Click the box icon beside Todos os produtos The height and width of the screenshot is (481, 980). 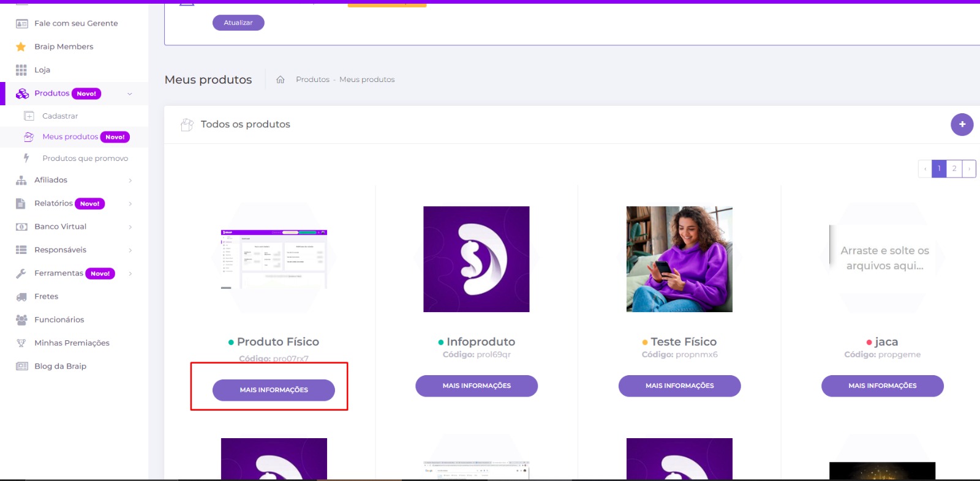pyautogui.click(x=187, y=125)
